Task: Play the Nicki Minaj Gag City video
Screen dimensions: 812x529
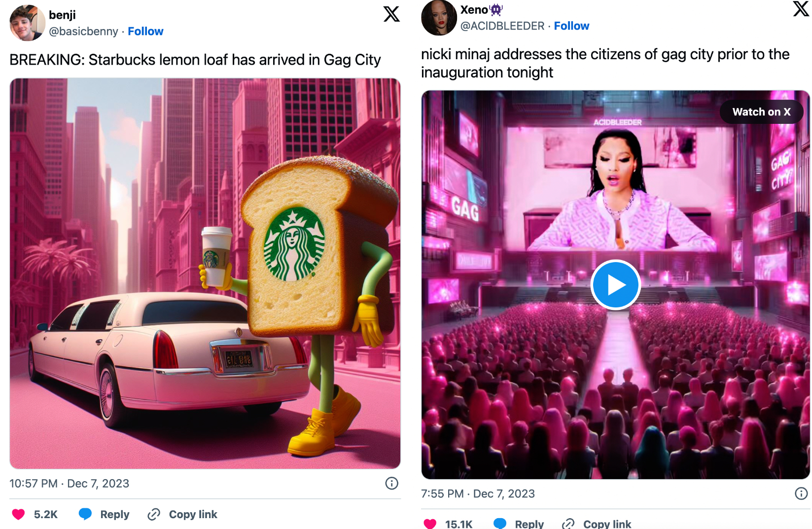Action: 615,285
